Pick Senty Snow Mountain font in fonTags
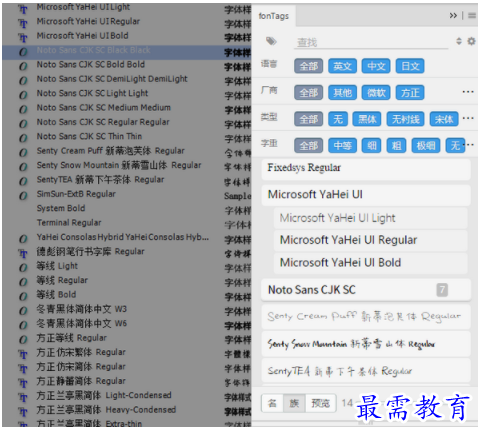The width and height of the screenshot is (478, 439). coord(366,344)
